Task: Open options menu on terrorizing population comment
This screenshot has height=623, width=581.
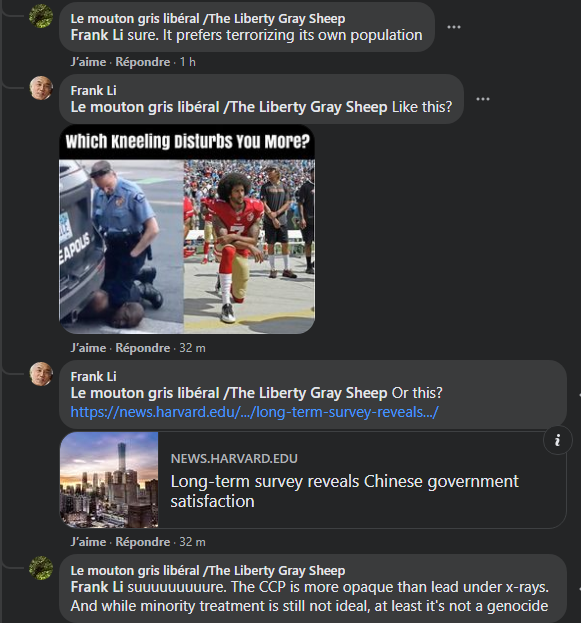Action: [453, 27]
